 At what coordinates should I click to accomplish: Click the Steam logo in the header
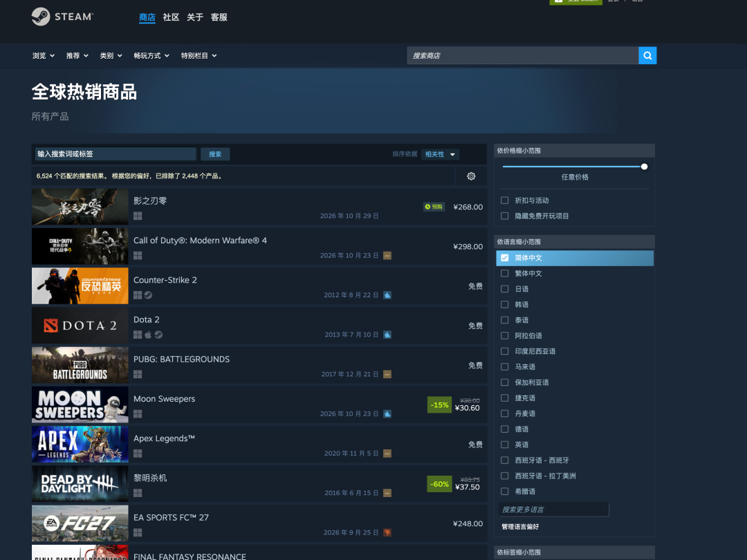click(x=62, y=17)
